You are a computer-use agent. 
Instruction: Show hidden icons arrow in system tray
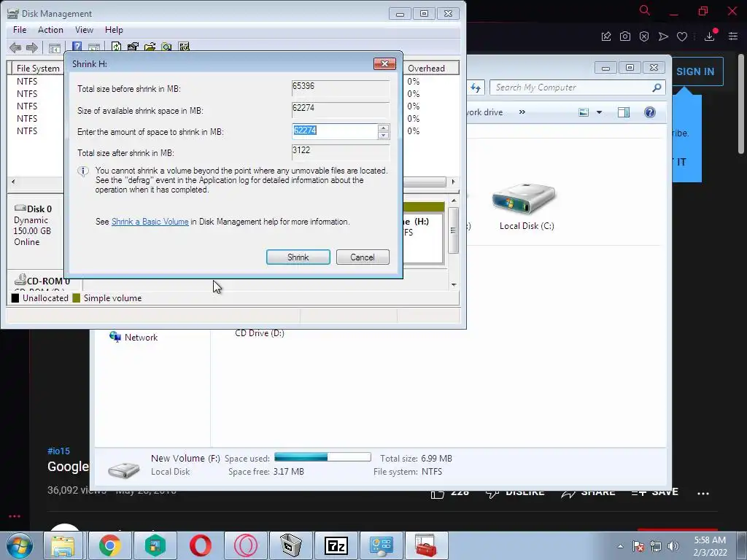[x=620, y=546]
